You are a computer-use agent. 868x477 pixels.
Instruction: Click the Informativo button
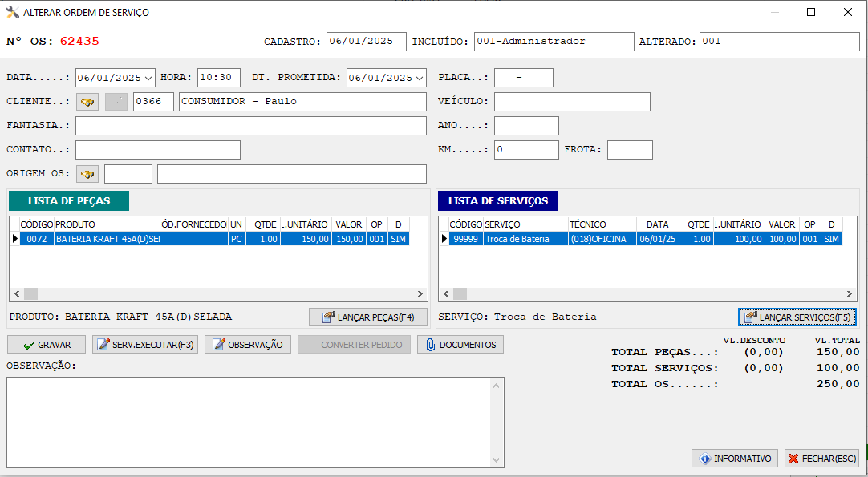tap(735, 459)
